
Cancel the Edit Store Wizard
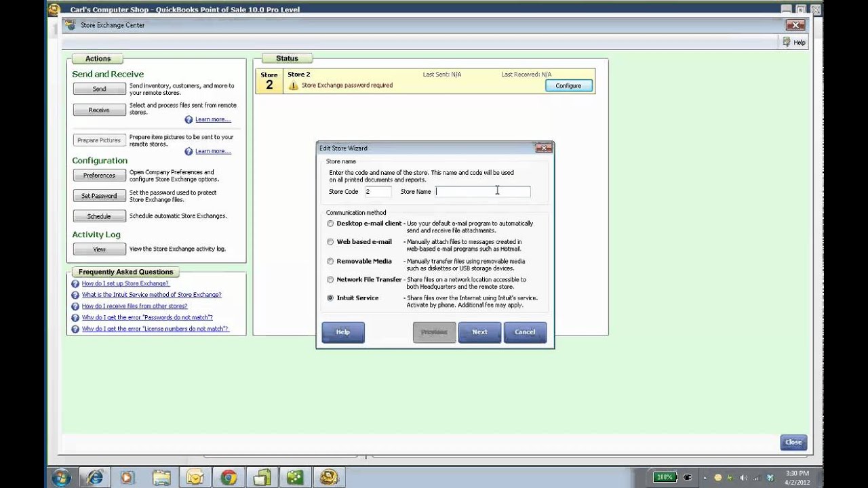[x=525, y=332]
